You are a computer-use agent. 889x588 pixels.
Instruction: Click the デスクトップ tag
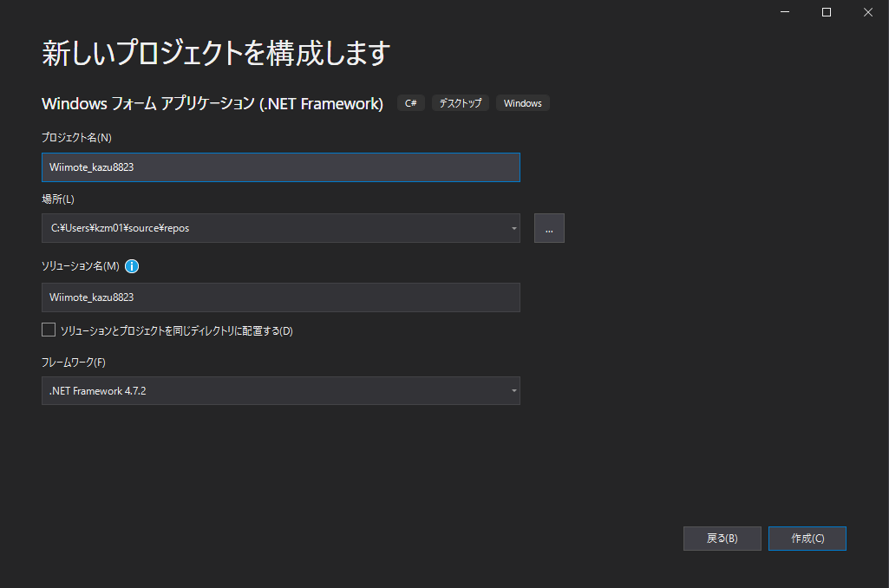pos(460,102)
